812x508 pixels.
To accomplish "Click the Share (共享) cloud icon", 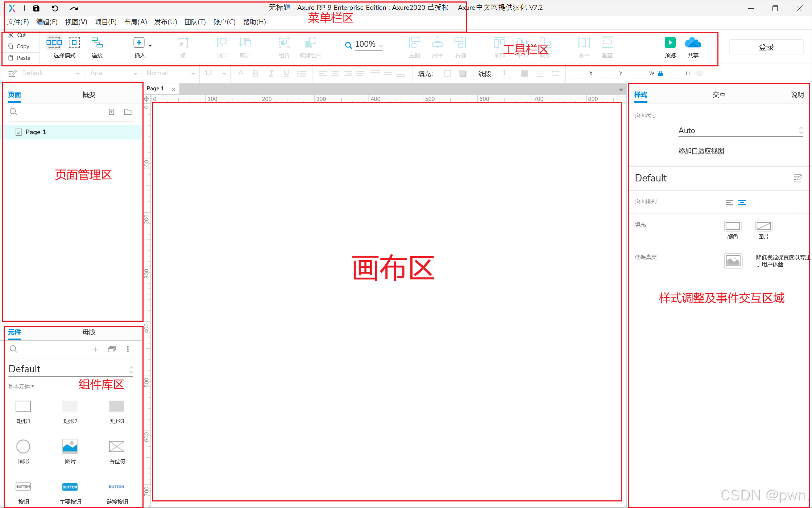I will tap(693, 43).
